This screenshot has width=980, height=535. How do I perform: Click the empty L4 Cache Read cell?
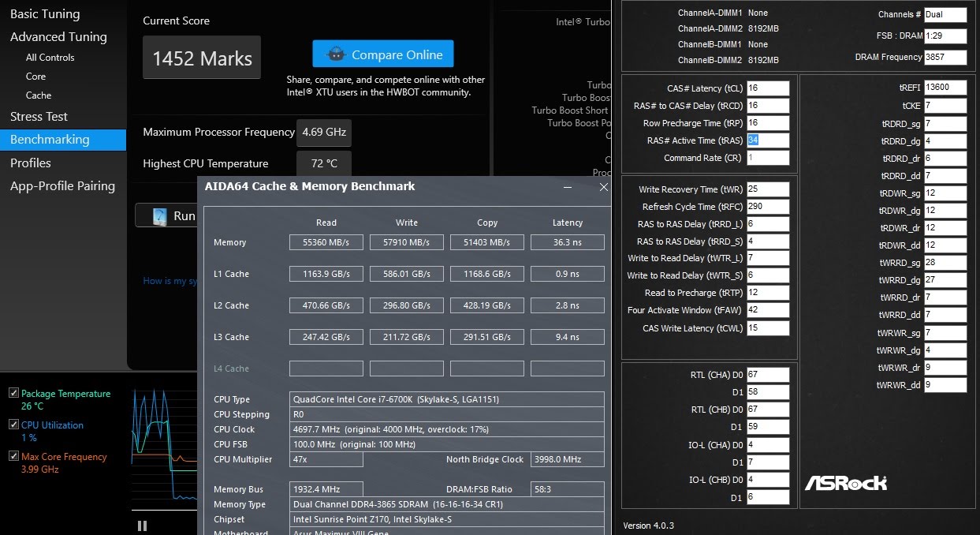[326, 369]
